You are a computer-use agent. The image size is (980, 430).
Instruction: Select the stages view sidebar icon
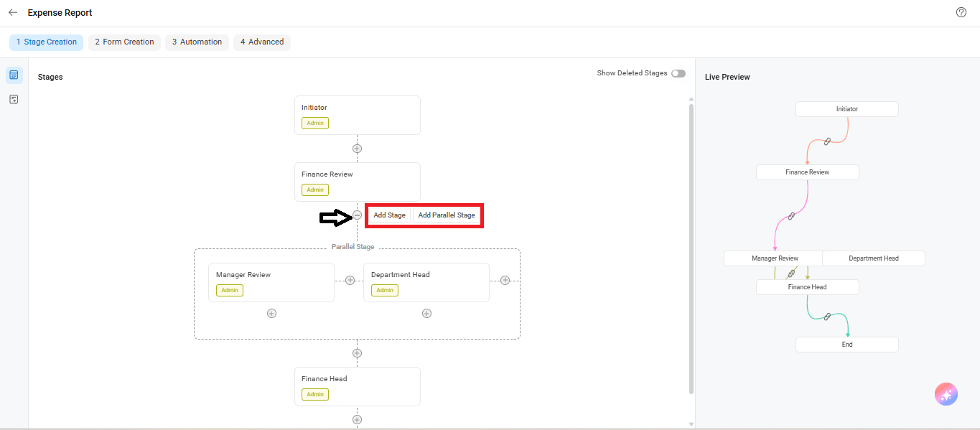(14, 75)
